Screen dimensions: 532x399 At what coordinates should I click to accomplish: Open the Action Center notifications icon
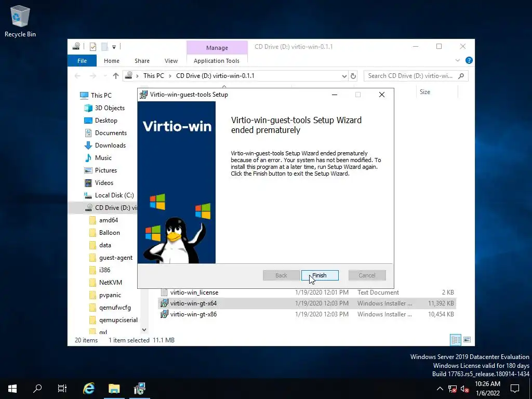coord(515,389)
